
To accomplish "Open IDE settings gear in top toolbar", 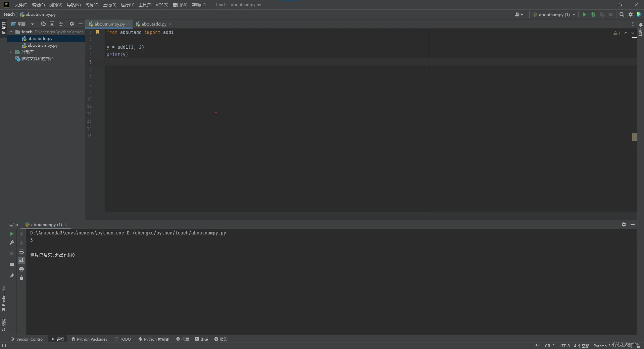I will [631, 14].
